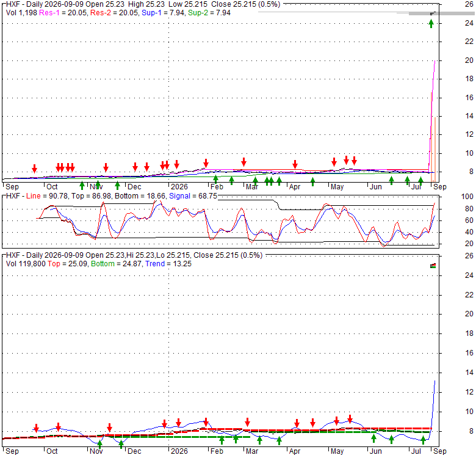Select the 2026 date label on top chart axis
The image size is (476, 455).
179,186
